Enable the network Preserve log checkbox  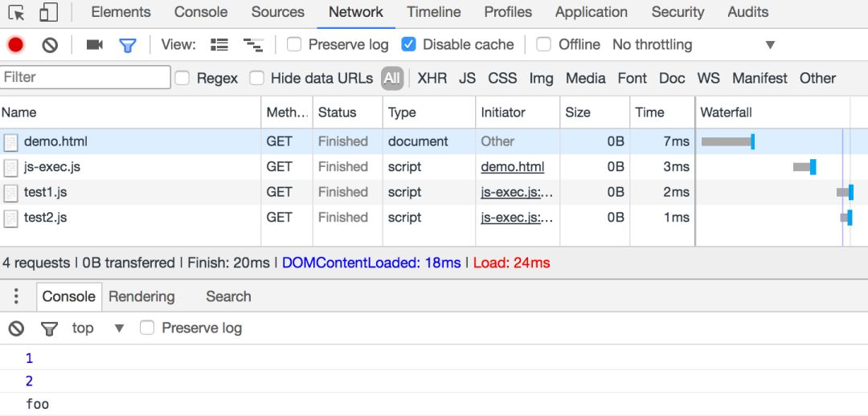[294, 45]
